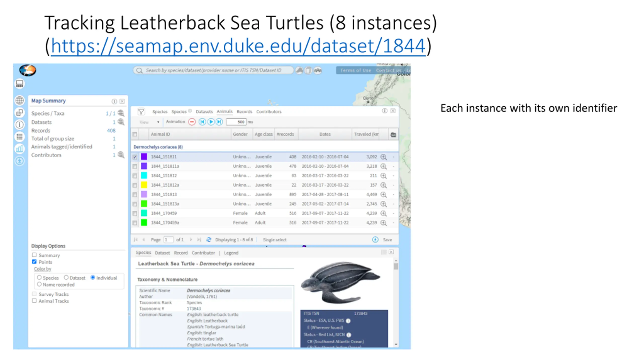Switch to the Contributors tab
644x362 pixels.
pos(269,112)
